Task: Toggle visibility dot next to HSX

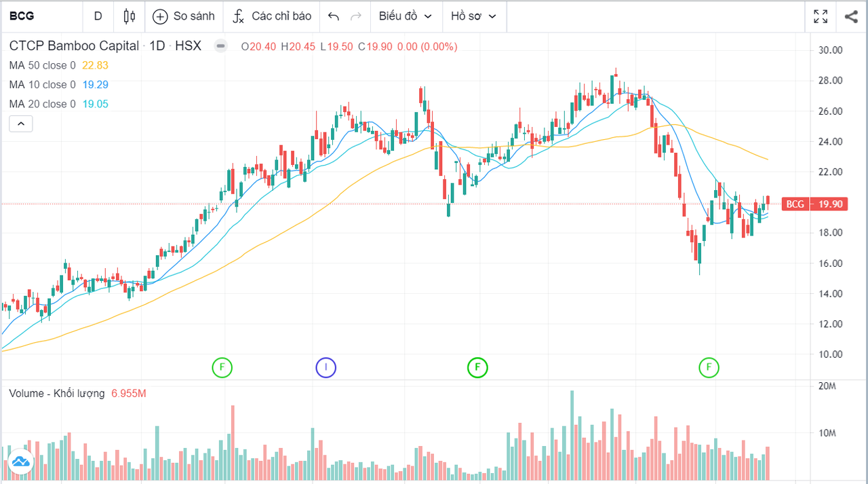Action: click(220, 46)
